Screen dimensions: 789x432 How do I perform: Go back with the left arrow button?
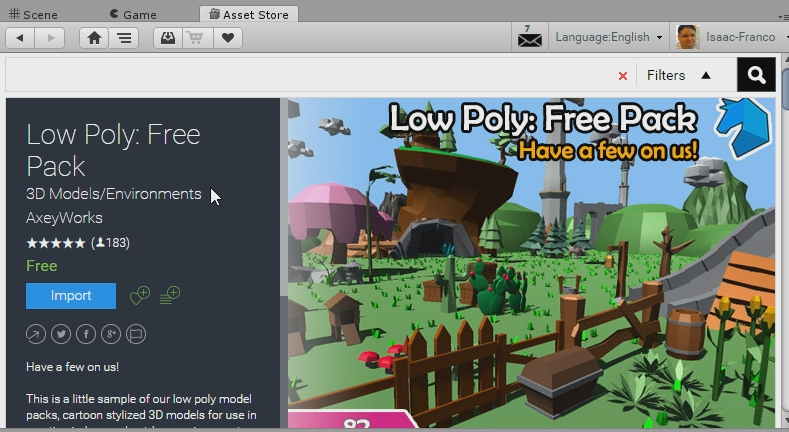[20, 38]
